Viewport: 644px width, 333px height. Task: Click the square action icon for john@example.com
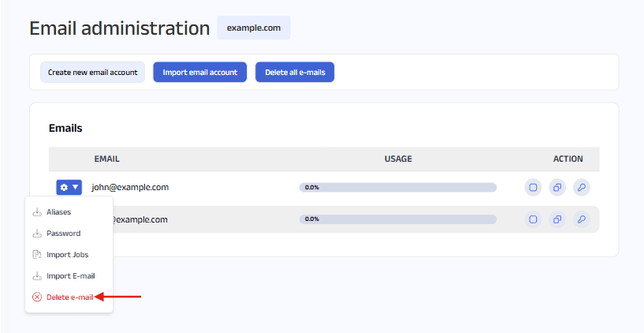pyautogui.click(x=533, y=187)
